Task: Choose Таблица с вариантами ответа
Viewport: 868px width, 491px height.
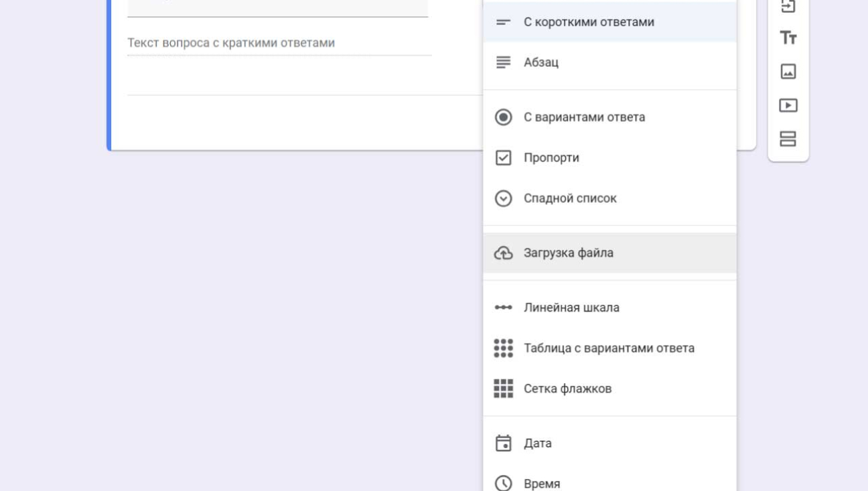Action: [608, 348]
